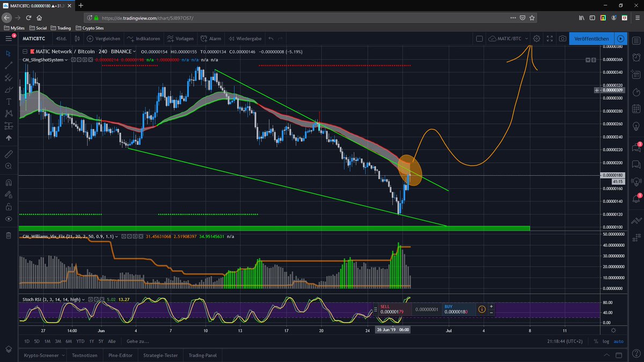
Task: Toggle percent scale button
Action: tap(596, 341)
